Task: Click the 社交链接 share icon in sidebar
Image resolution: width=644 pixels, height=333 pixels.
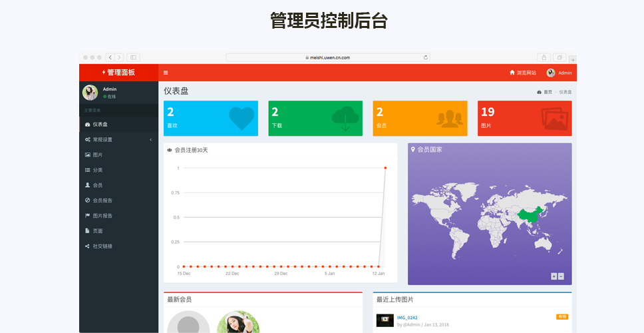Action: pos(88,246)
